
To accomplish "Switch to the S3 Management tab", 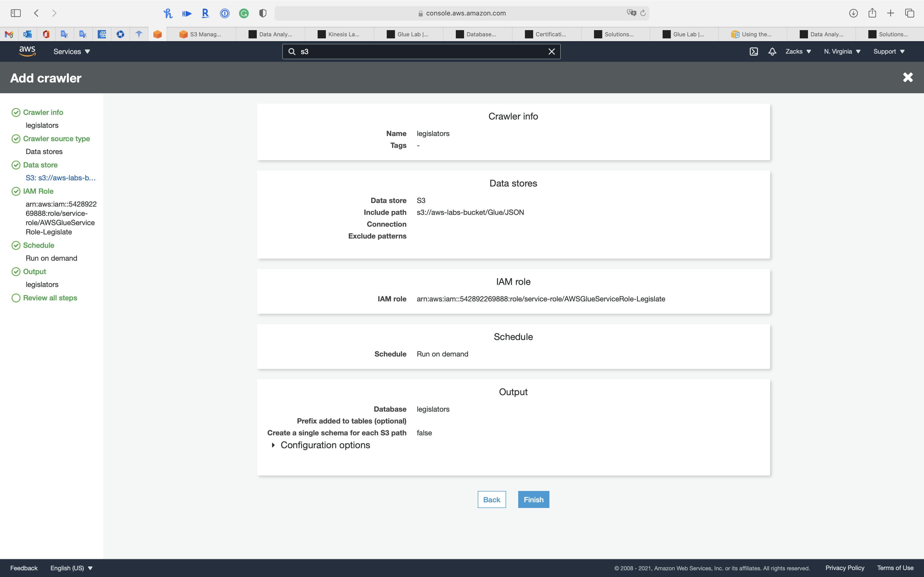I will pyautogui.click(x=201, y=34).
